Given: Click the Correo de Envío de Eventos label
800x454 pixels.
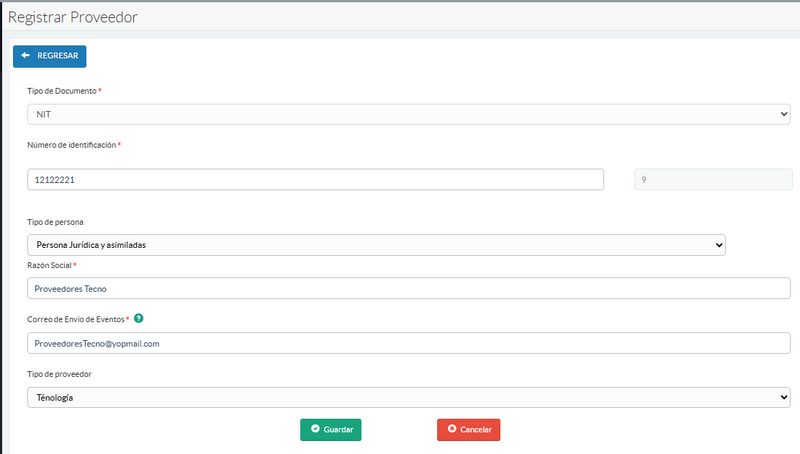Looking at the screenshot, I should click(x=76, y=319).
